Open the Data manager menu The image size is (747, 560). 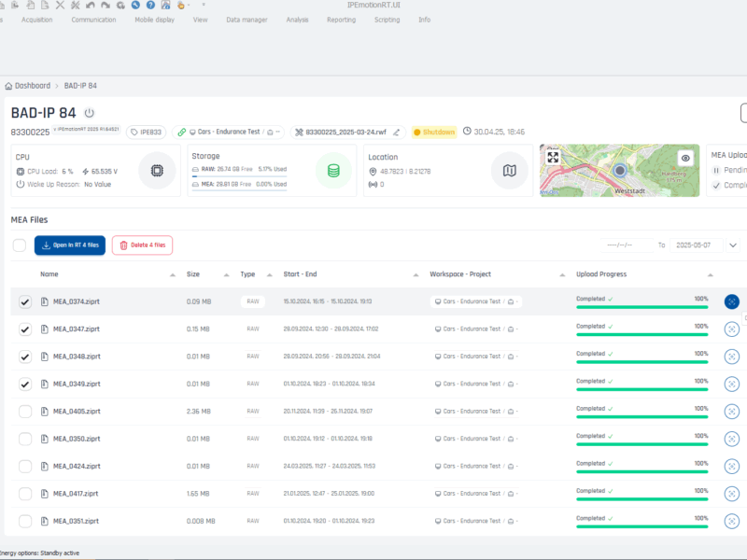coord(247,20)
